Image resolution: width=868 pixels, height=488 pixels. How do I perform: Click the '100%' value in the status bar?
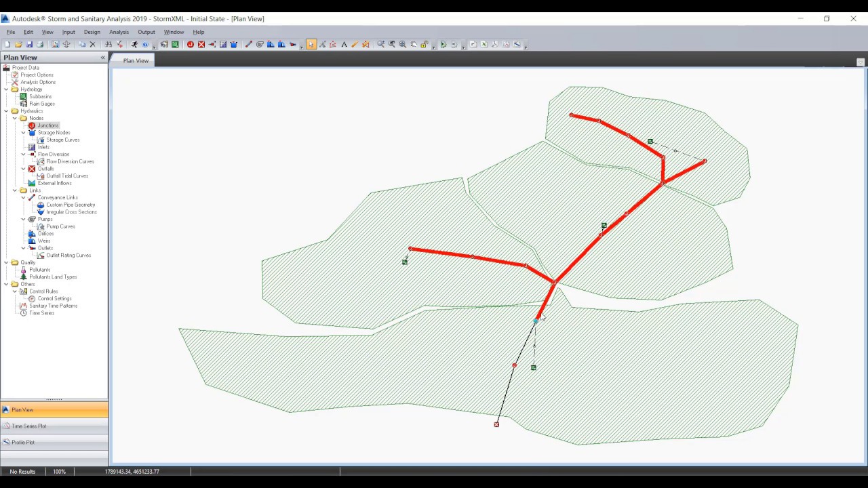tap(59, 471)
